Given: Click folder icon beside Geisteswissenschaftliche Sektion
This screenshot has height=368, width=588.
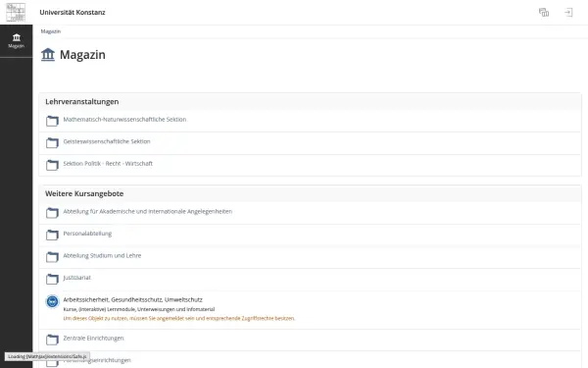Looking at the screenshot, I should point(52,142).
